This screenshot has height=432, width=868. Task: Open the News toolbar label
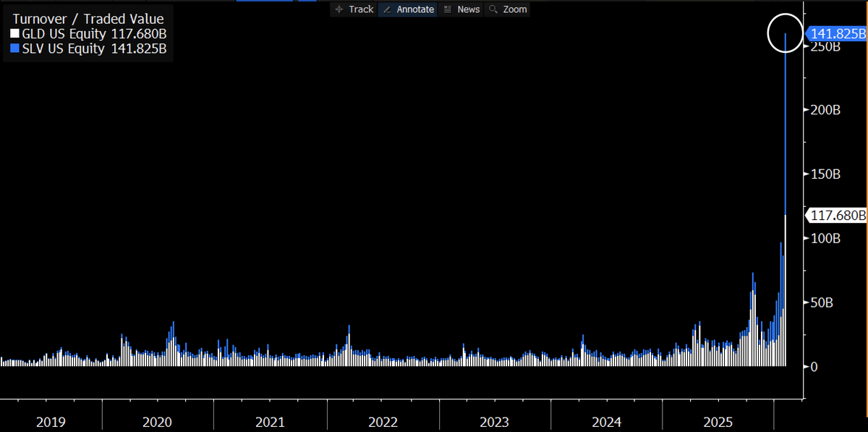pos(468,9)
